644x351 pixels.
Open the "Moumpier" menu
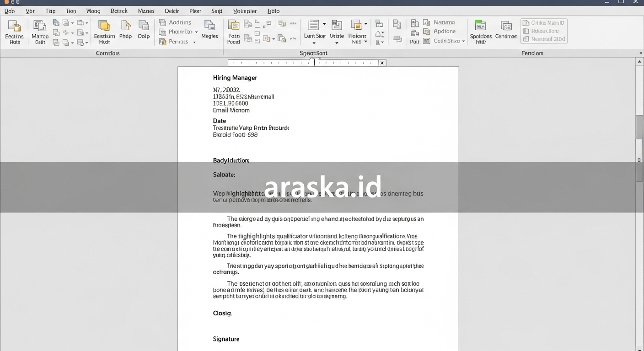coord(245,11)
